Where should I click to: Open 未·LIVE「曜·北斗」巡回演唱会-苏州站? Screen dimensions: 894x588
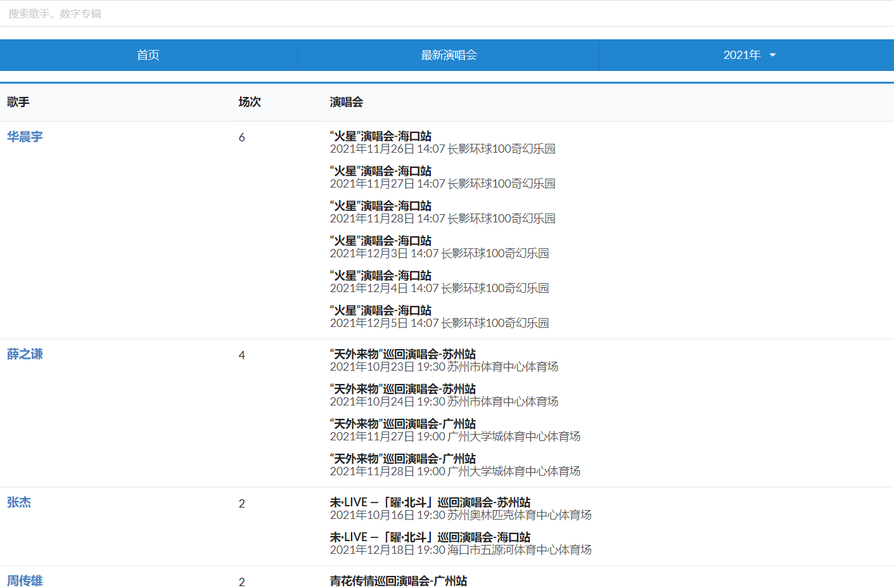(x=431, y=502)
